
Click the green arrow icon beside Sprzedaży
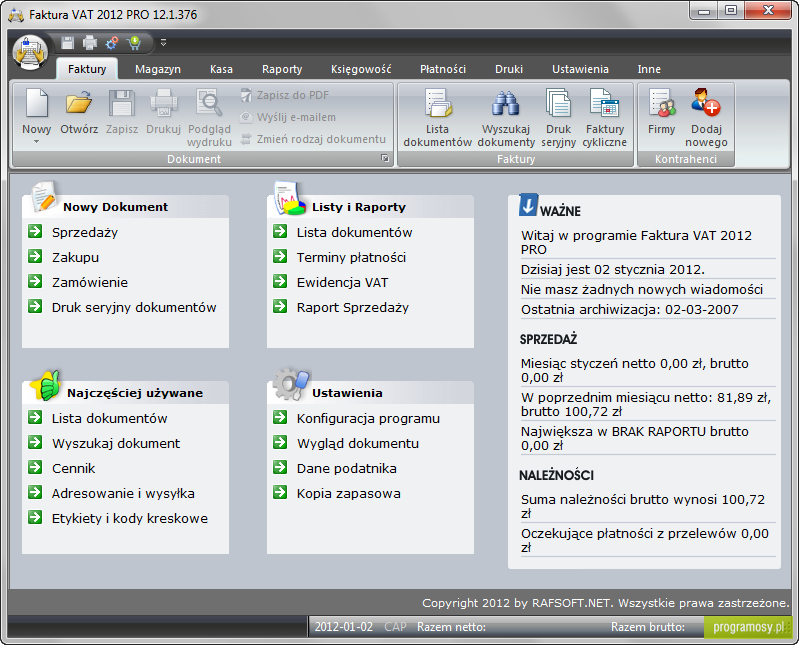35,231
